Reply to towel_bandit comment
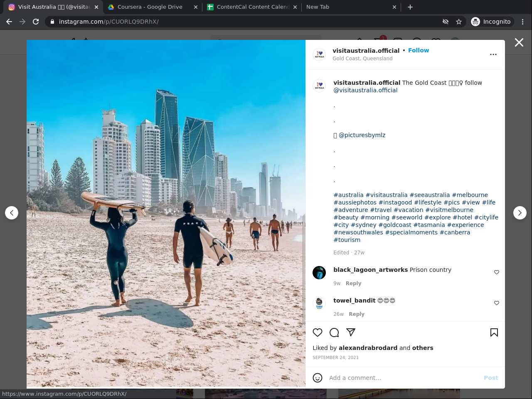The width and height of the screenshot is (532, 399). pos(357,314)
